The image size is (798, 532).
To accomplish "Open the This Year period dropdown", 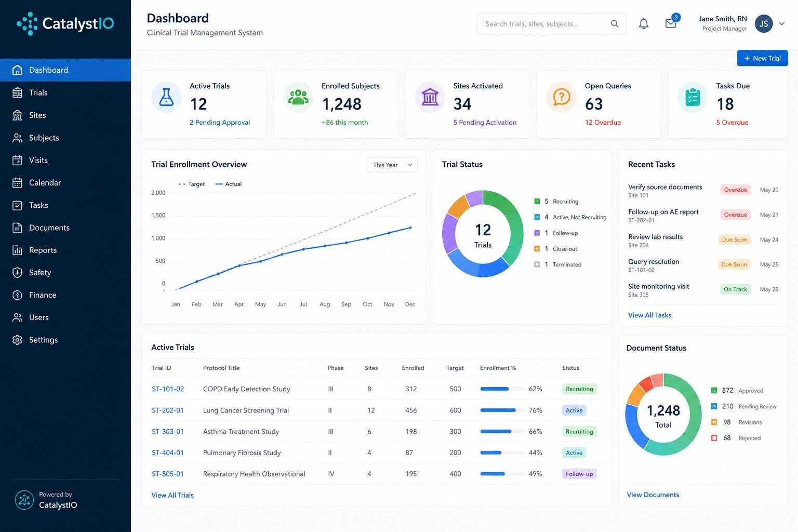I will pyautogui.click(x=392, y=165).
